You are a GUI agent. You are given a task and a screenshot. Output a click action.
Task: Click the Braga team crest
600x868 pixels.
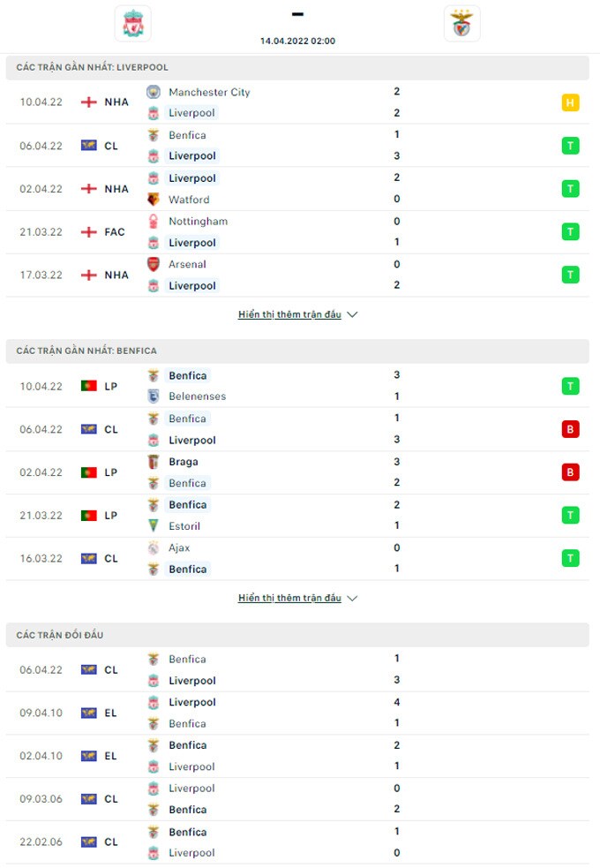[x=154, y=462]
